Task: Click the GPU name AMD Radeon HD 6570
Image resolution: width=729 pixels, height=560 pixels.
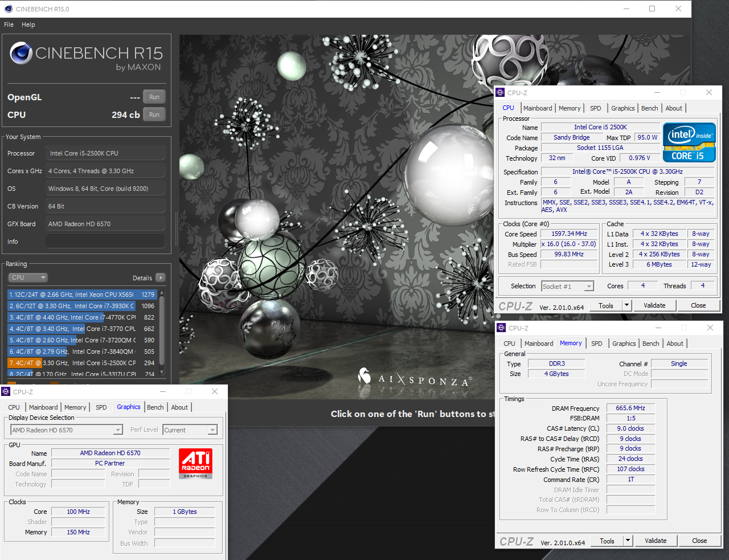Action: [110, 453]
